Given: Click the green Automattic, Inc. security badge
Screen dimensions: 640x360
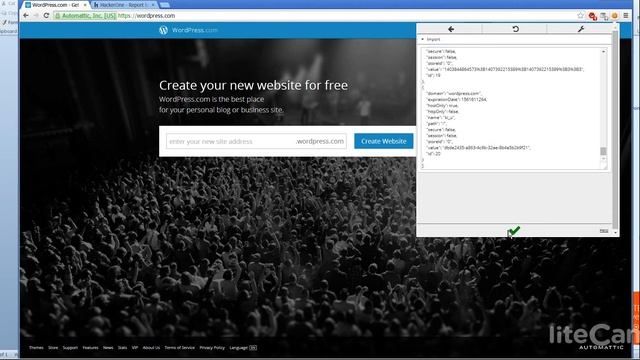Looking at the screenshot, I should click(86, 16).
